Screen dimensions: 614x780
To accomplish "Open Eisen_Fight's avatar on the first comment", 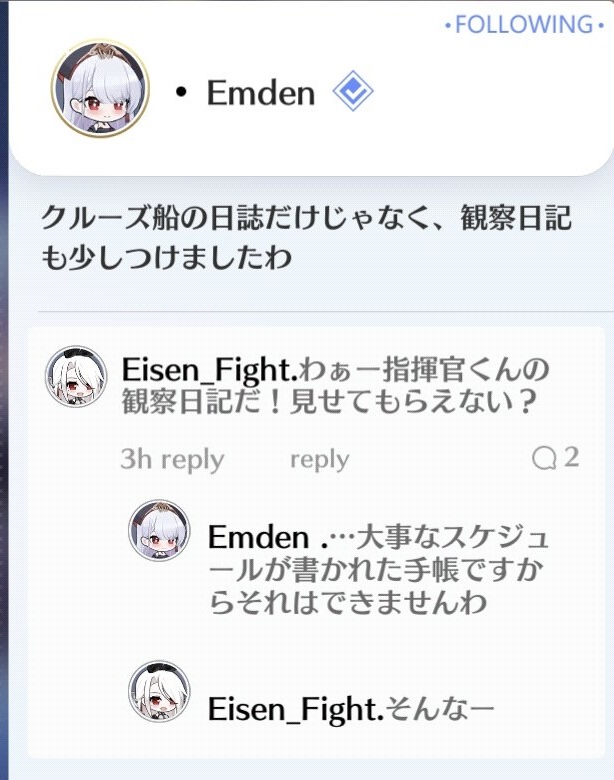I will point(76,376).
